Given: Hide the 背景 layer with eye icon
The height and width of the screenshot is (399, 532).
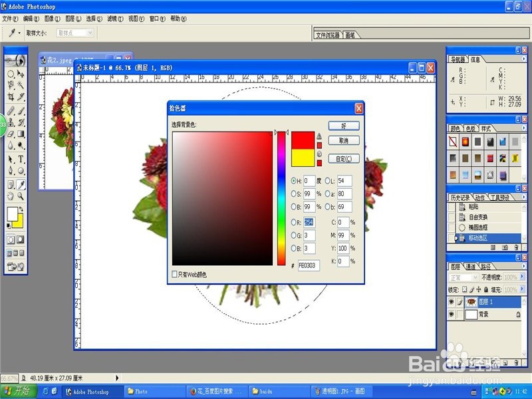Looking at the screenshot, I should point(452,315).
